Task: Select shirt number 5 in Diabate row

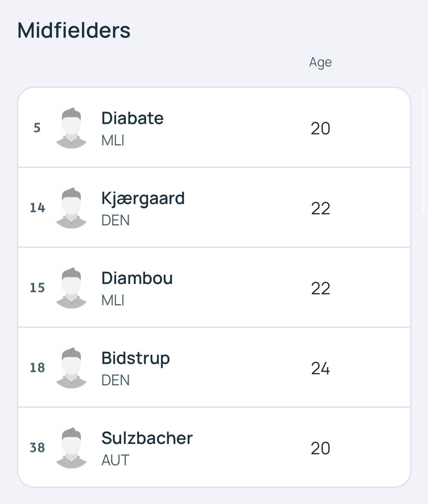Action: click(x=37, y=128)
